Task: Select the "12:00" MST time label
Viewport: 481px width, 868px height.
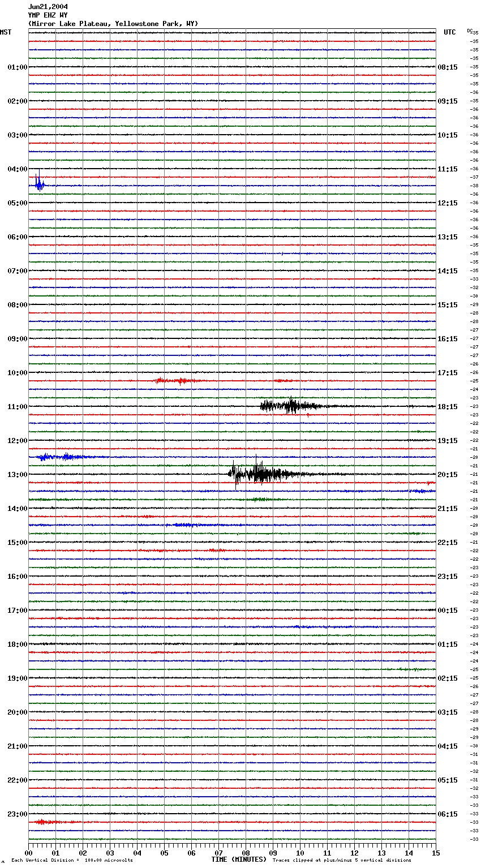Action: (18, 441)
